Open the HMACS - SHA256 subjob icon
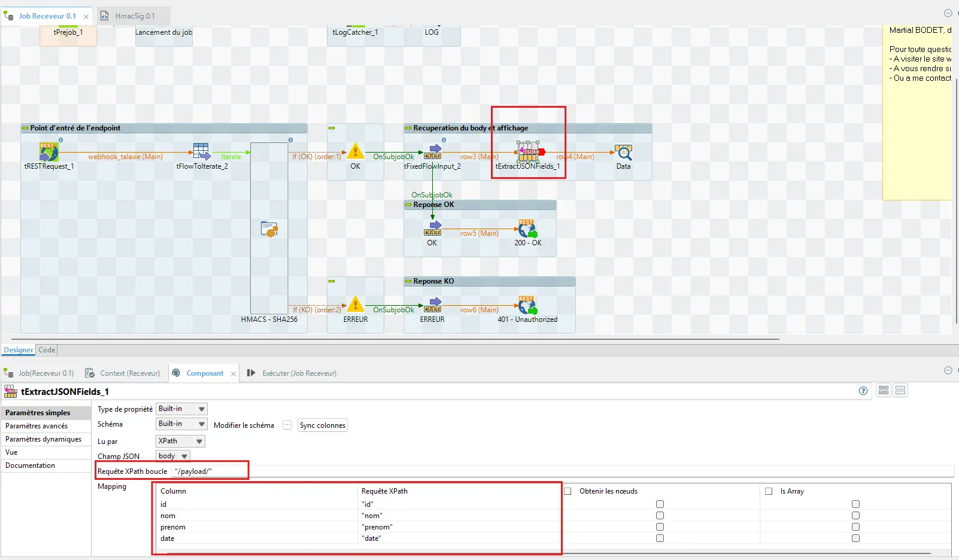The height and width of the screenshot is (560, 959). [269, 229]
